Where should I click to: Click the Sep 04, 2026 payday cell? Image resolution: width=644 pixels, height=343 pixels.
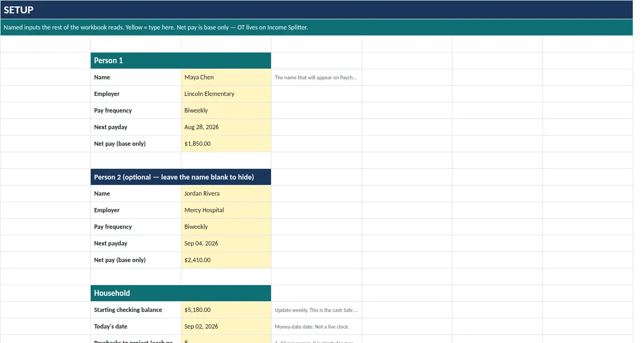226,243
